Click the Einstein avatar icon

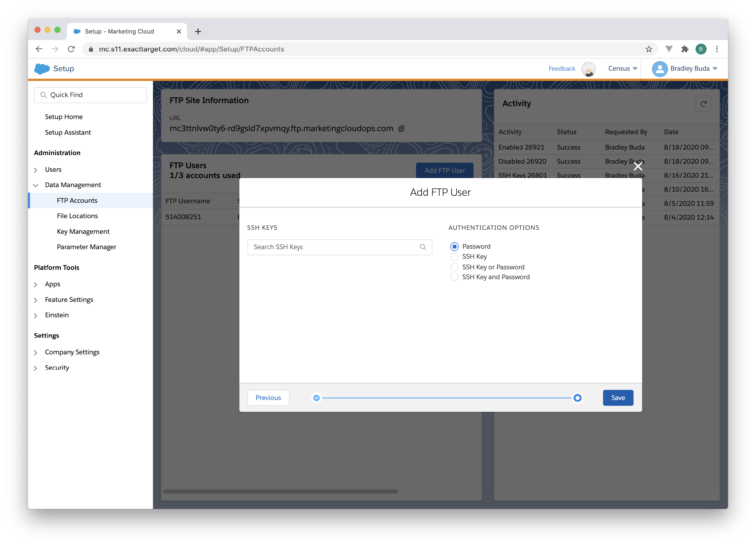point(588,69)
